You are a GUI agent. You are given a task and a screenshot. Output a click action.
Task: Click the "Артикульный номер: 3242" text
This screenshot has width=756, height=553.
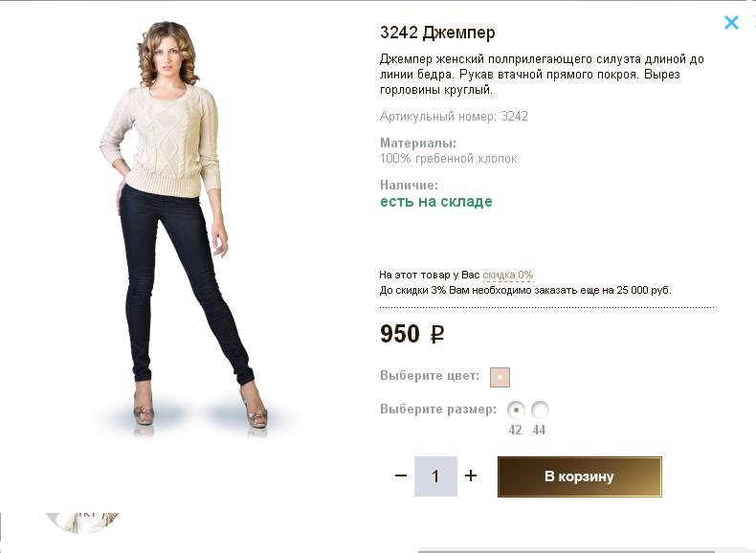454,117
